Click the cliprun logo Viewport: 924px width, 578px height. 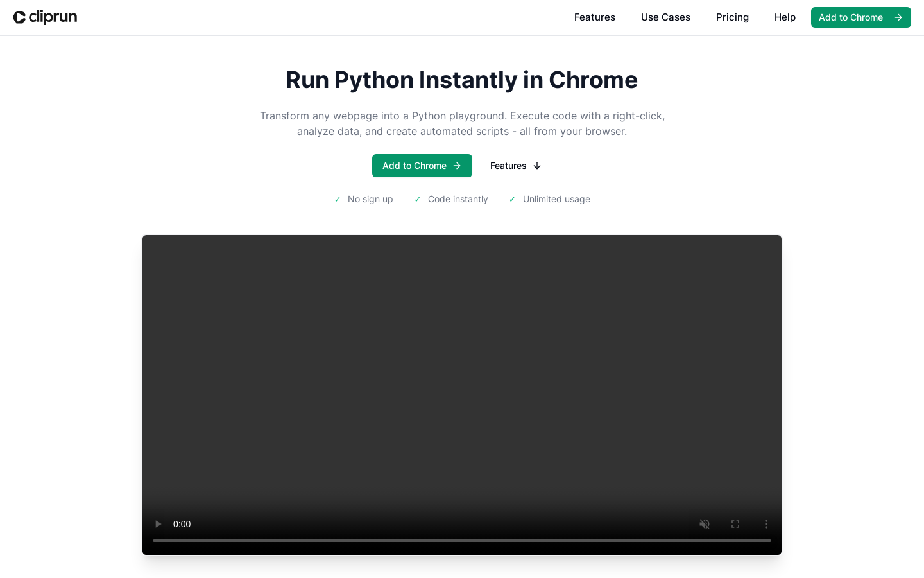(x=45, y=17)
